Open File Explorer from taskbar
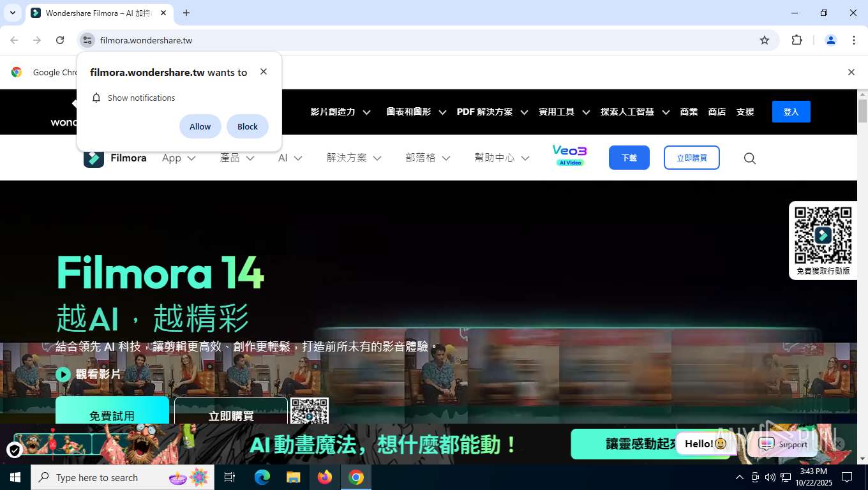 pyautogui.click(x=294, y=477)
